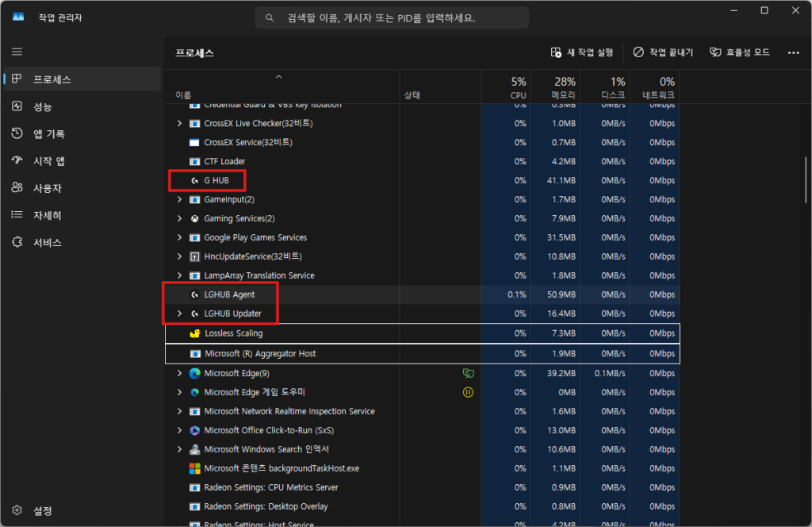Sort by the 디스크 column header
The height and width of the screenshot is (527, 812).
pos(605,87)
